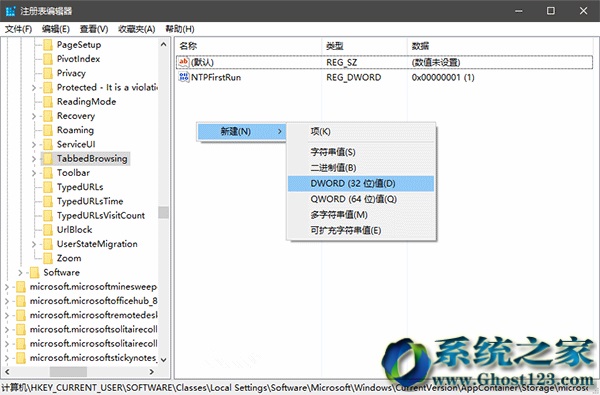Click the Toolbar folder icon
Viewport: 600px width, 395px height.
point(48,173)
